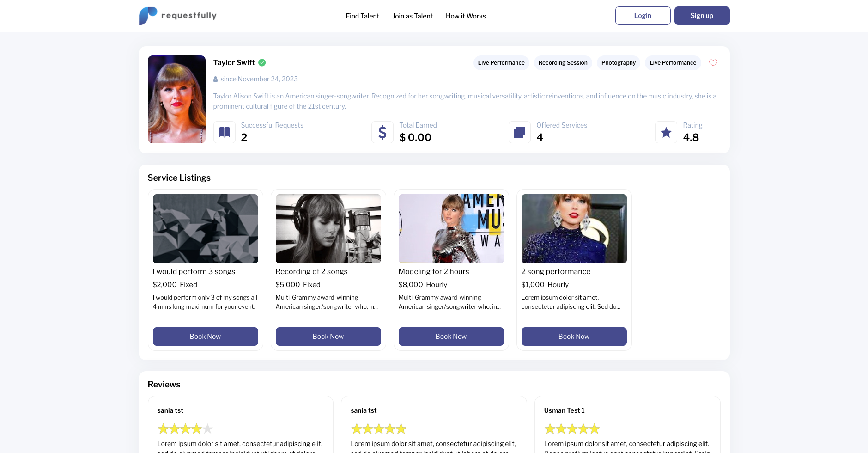Click the Offered Services stack icon
The width and height of the screenshot is (868, 453).
tap(520, 132)
